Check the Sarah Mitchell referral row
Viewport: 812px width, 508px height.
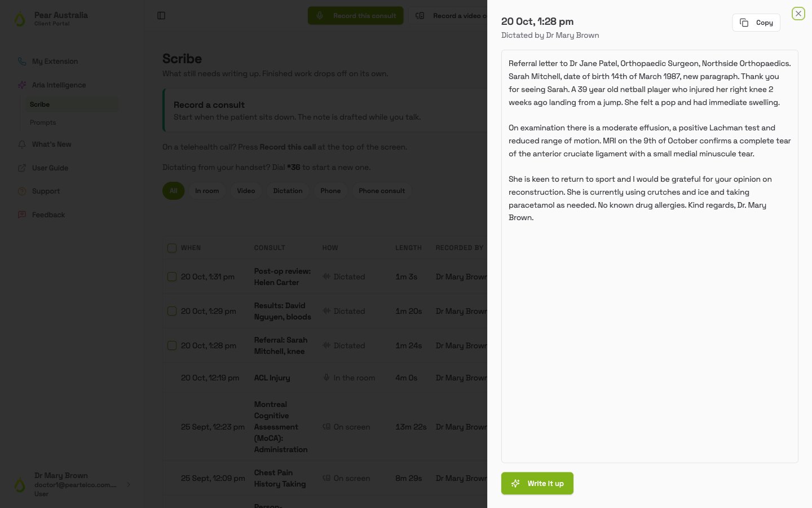pyautogui.click(x=172, y=345)
